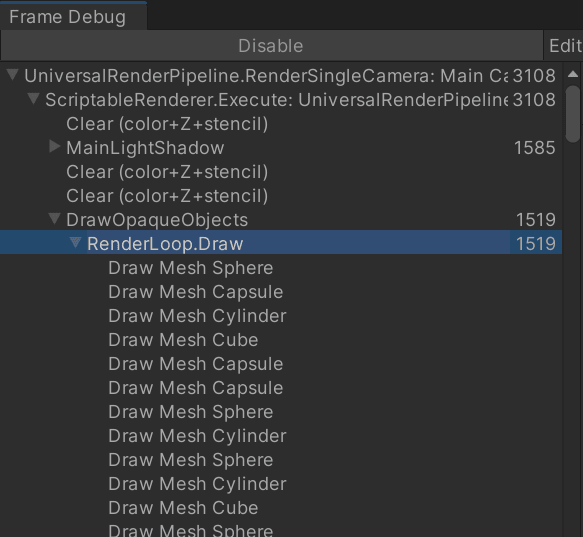Click the vertical scrollbar thumb
Image resolution: width=583 pixels, height=537 pixels.
573,114
